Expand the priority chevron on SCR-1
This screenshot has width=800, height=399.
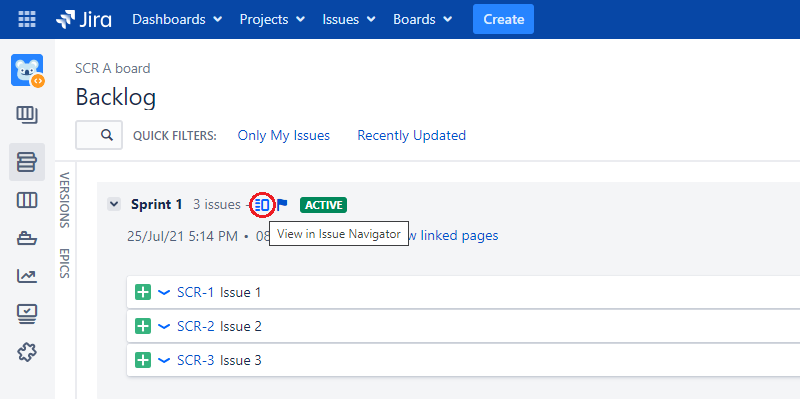pos(164,292)
